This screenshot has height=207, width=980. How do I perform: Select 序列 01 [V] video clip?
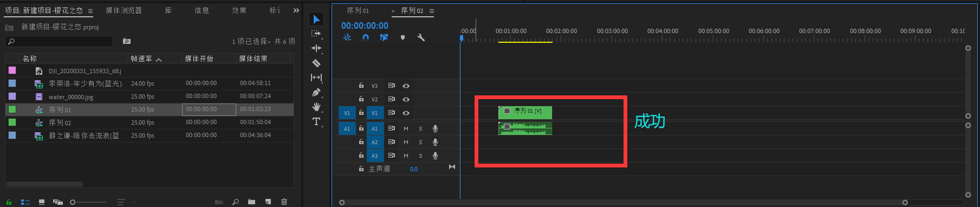[525, 112]
